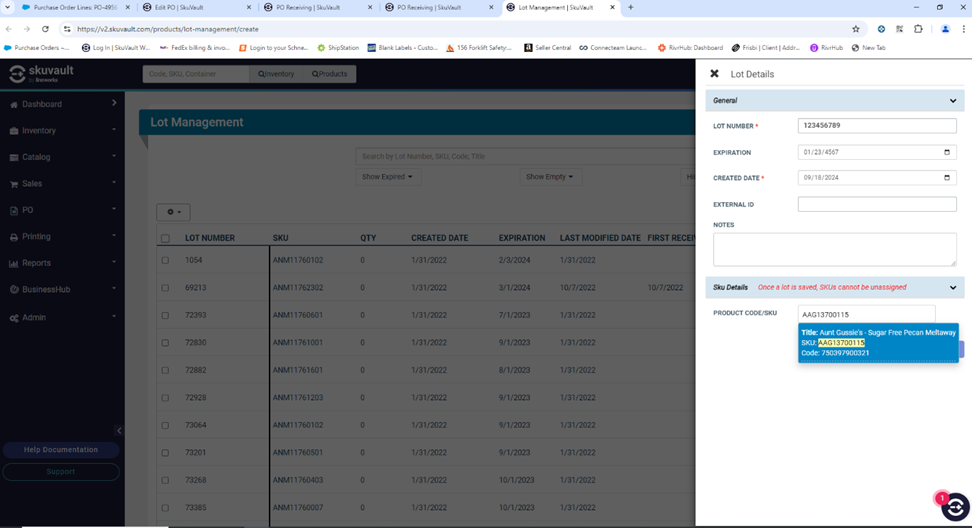
Task: Open a new browser tab
Action: tap(630, 7)
